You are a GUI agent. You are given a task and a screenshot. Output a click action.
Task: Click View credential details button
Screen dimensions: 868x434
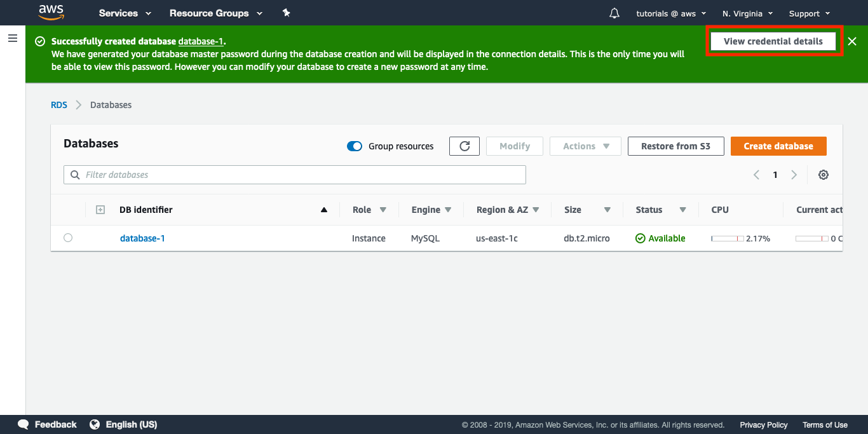[773, 41]
